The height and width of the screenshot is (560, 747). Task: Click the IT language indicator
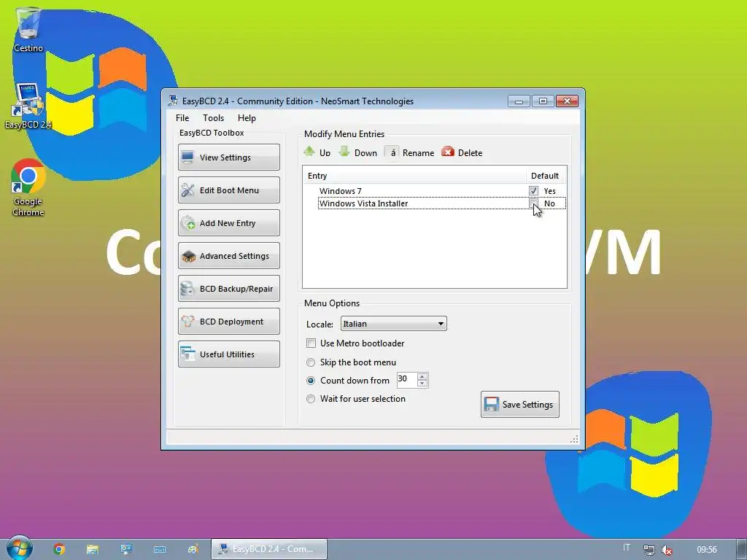[x=627, y=548]
